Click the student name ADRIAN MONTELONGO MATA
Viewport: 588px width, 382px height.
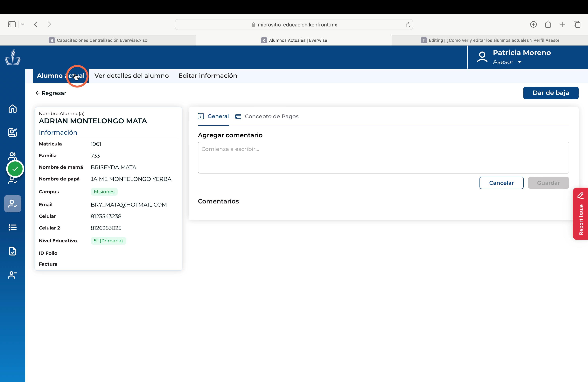(93, 121)
